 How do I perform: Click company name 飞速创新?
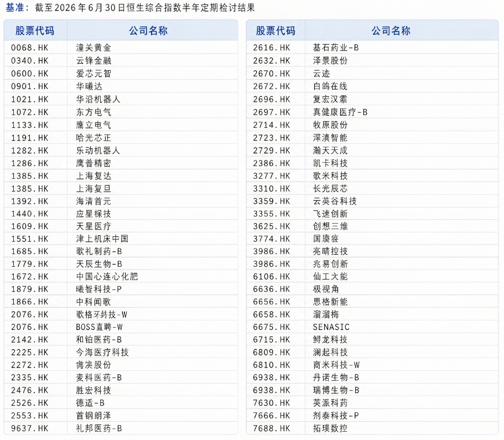[330, 214]
